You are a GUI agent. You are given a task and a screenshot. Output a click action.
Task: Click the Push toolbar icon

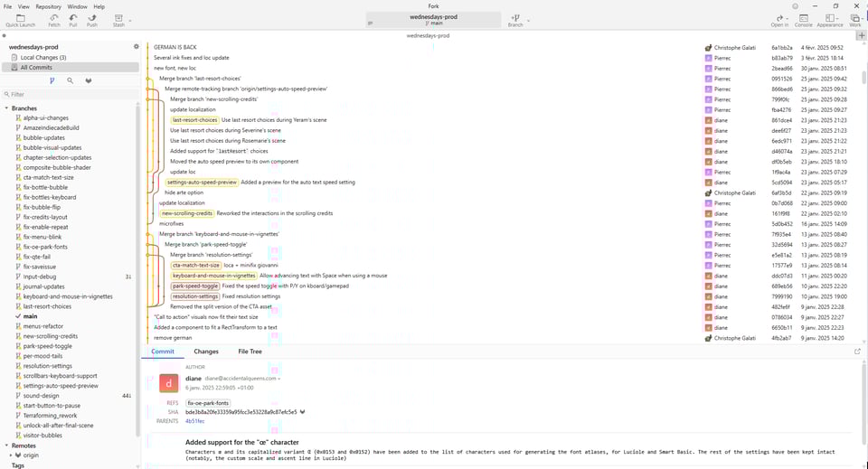click(x=92, y=21)
